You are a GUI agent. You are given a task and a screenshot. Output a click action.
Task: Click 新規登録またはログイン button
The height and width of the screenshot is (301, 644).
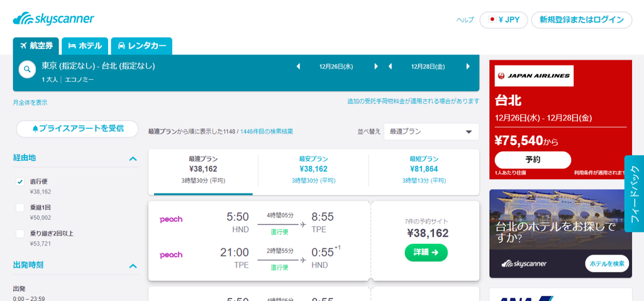[582, 19]
